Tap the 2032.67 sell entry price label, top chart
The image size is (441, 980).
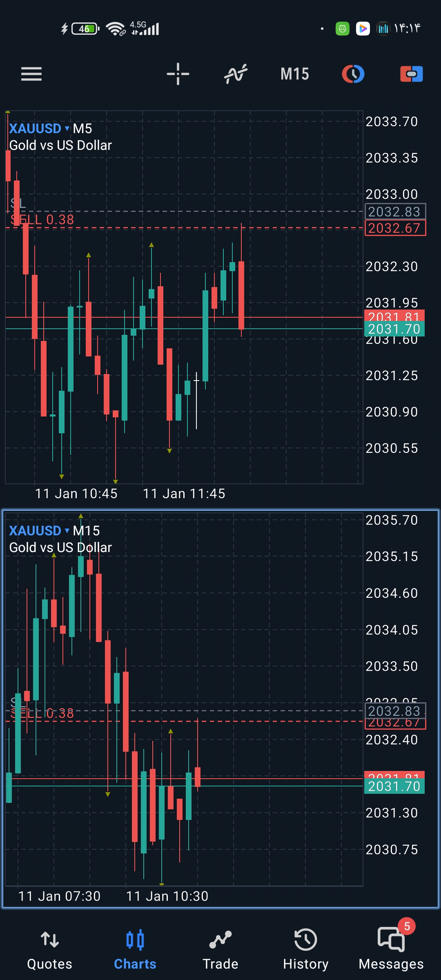click(x=394, y=228)
